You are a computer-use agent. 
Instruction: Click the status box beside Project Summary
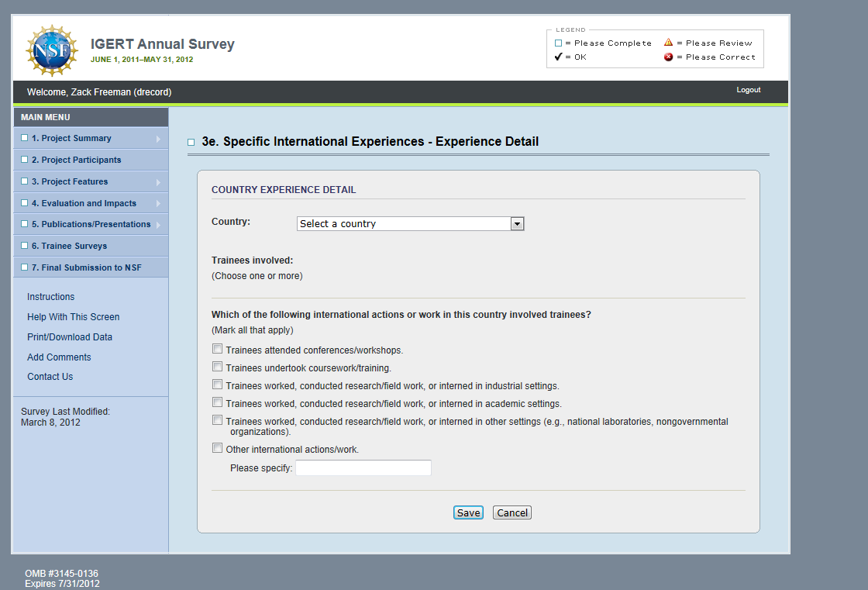tap(25, 138)
